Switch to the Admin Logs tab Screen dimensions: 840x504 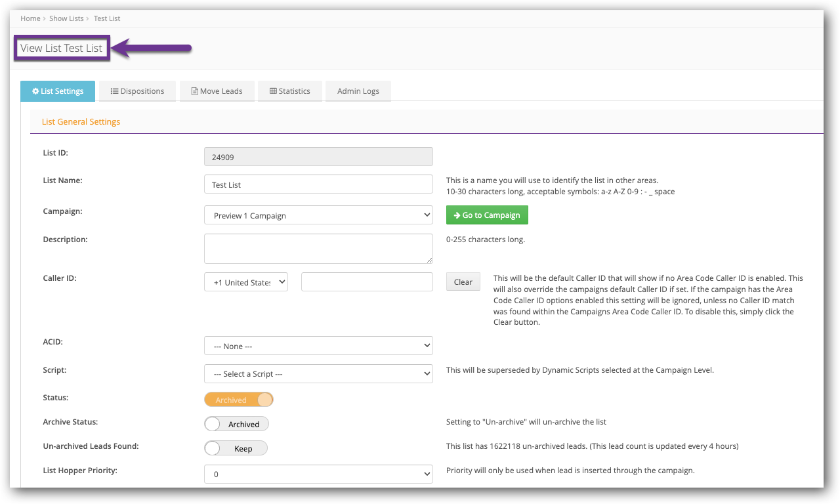358,91
